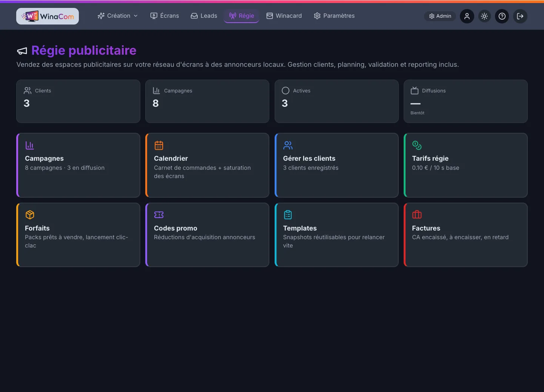Click the Codes promo ticket card
Screen dimensions: 544x392
[207, 235]
